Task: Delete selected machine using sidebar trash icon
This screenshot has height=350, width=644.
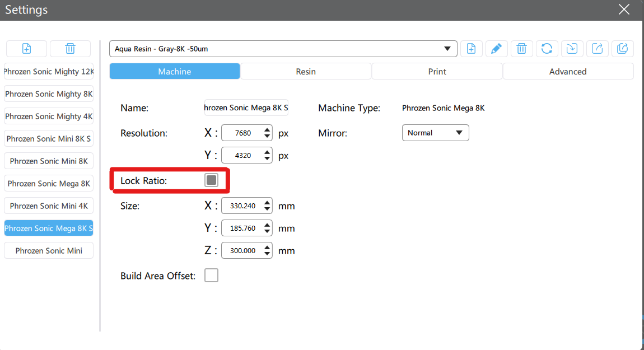Action: [70, 49]
